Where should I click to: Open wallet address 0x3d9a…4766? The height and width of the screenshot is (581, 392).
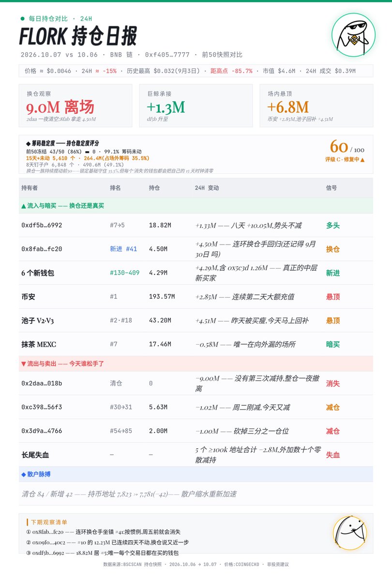tap(42, 431)
